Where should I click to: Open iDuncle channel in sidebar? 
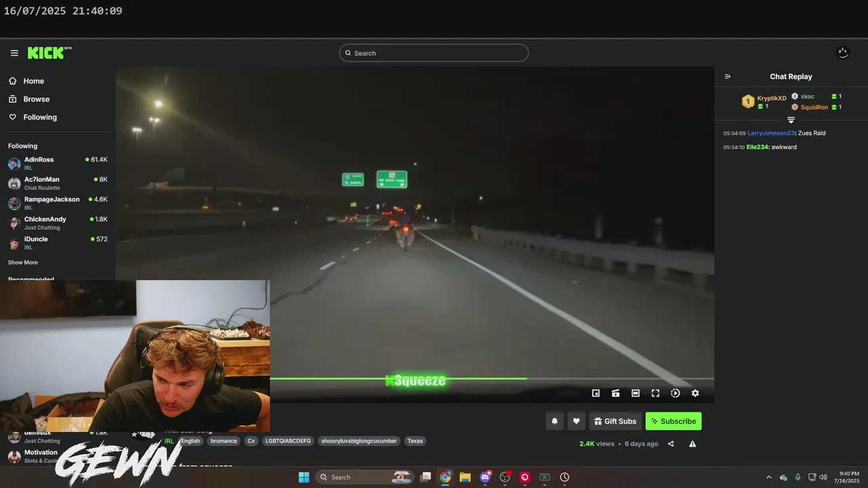pos(58,243)
